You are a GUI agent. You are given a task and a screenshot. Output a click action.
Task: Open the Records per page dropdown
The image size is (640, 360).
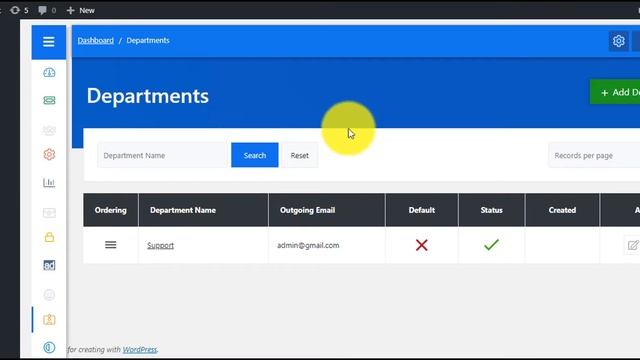594,155
